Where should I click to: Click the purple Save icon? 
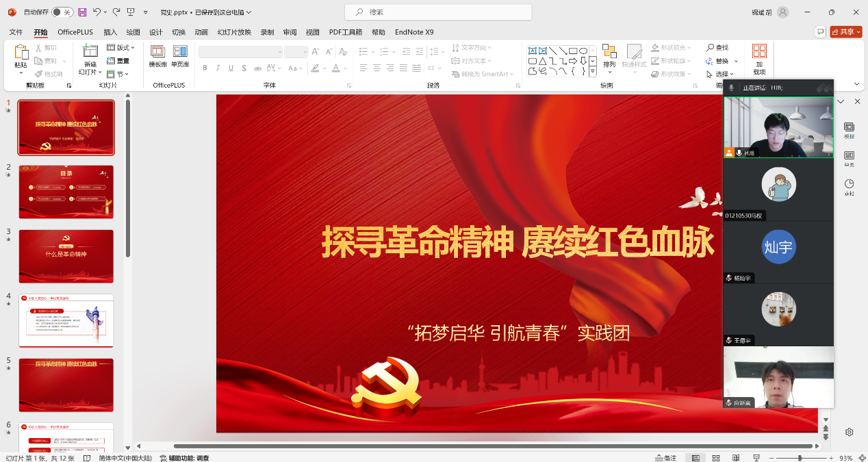click(82, 12)
